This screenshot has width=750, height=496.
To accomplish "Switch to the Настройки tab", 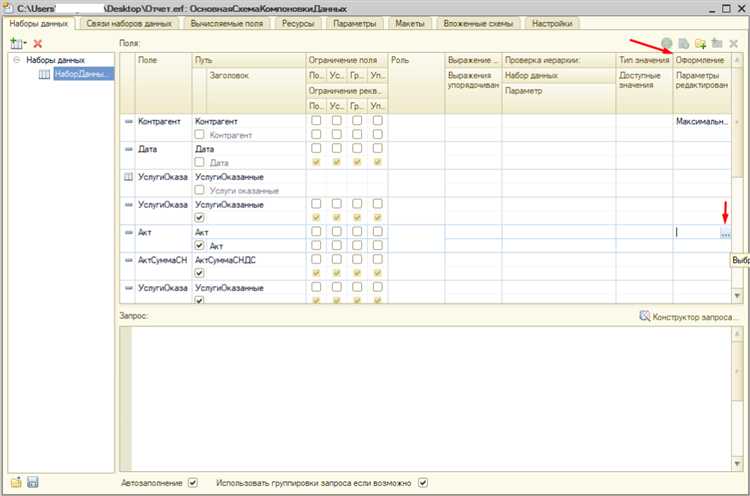I will 552,23.
